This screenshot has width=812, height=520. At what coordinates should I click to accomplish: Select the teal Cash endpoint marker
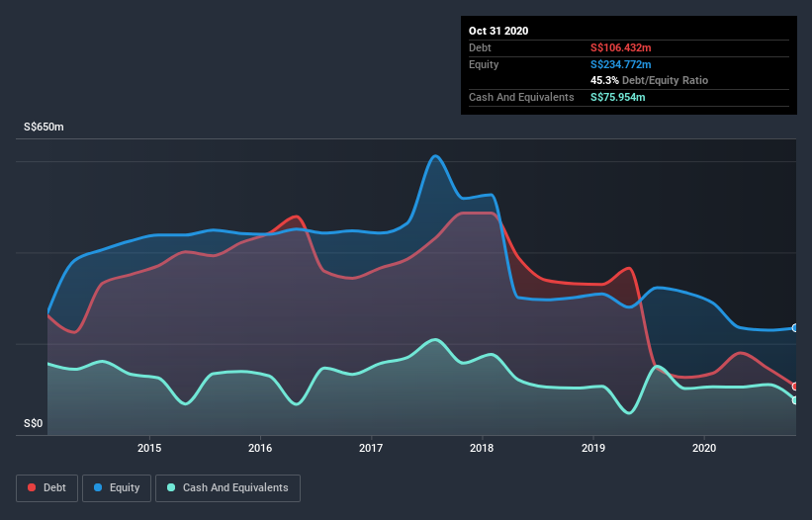tap(795, 400)
